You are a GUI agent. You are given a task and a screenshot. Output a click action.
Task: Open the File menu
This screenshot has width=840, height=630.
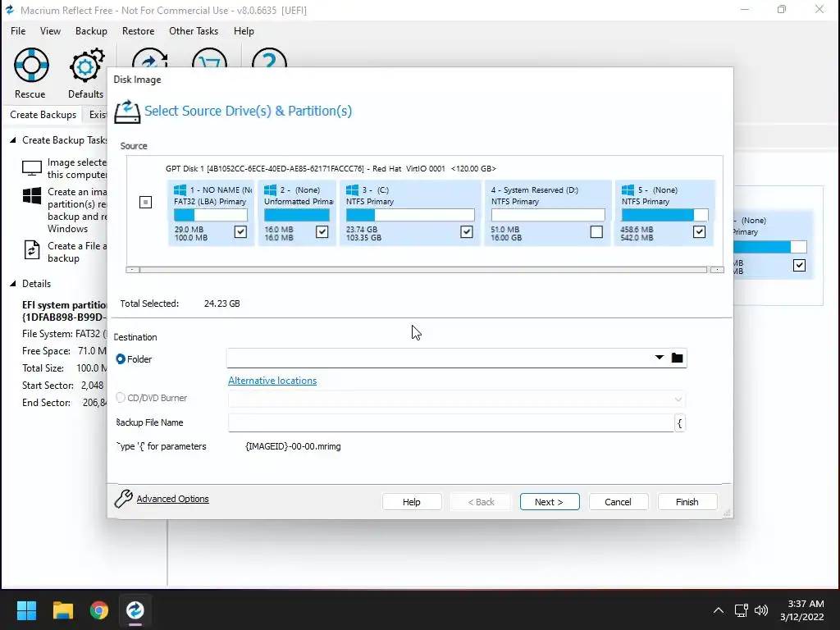(18, 31)
